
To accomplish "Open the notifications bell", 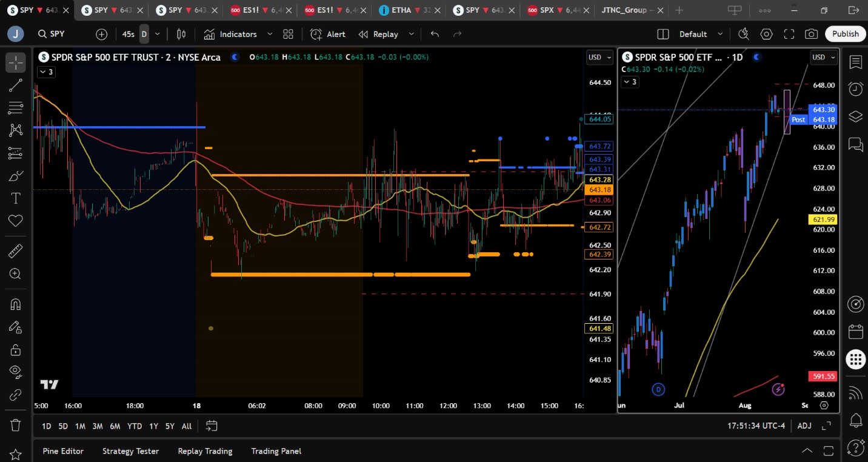I will coord(855,420).
